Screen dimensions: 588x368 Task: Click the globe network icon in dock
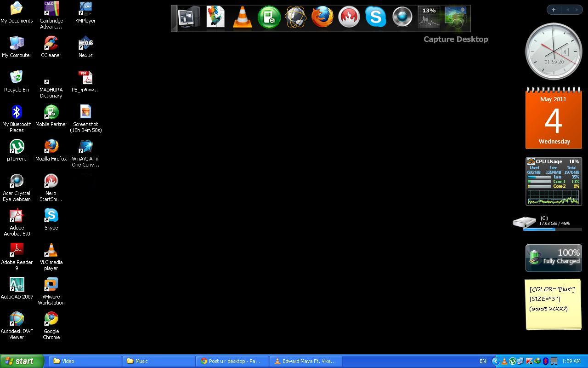pyautogui.click(x=295, y=17)
